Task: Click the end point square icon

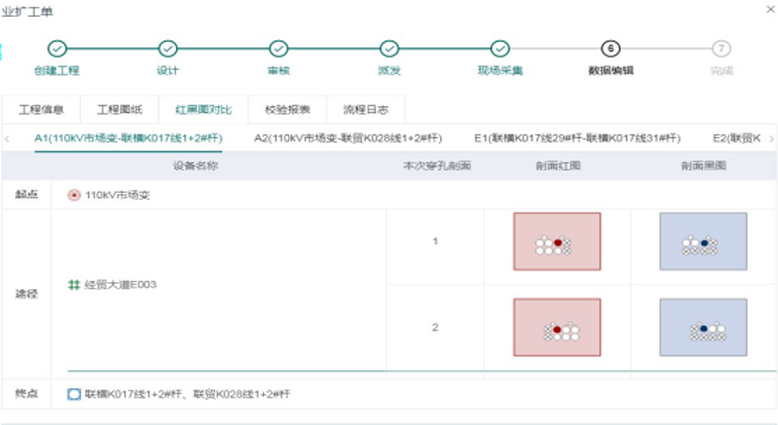Action: [x=74, y=394]
